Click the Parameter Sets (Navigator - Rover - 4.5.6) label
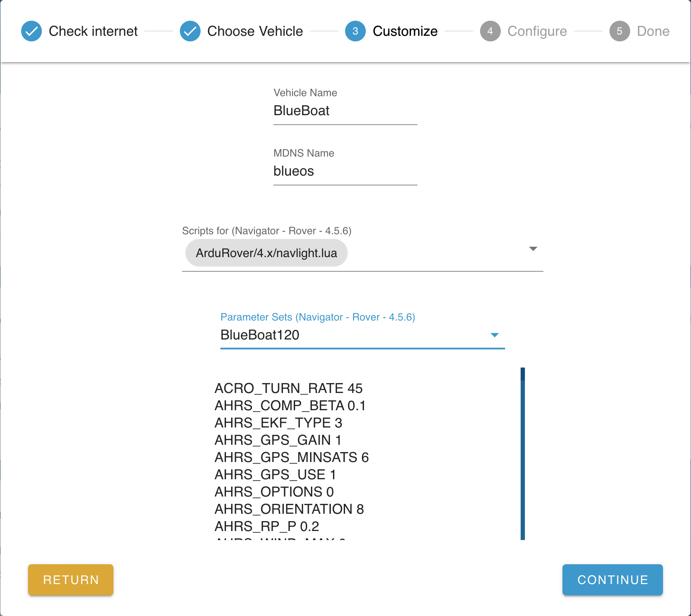The height and width of the screenshot is (616, 691). (x=318, y=317)
